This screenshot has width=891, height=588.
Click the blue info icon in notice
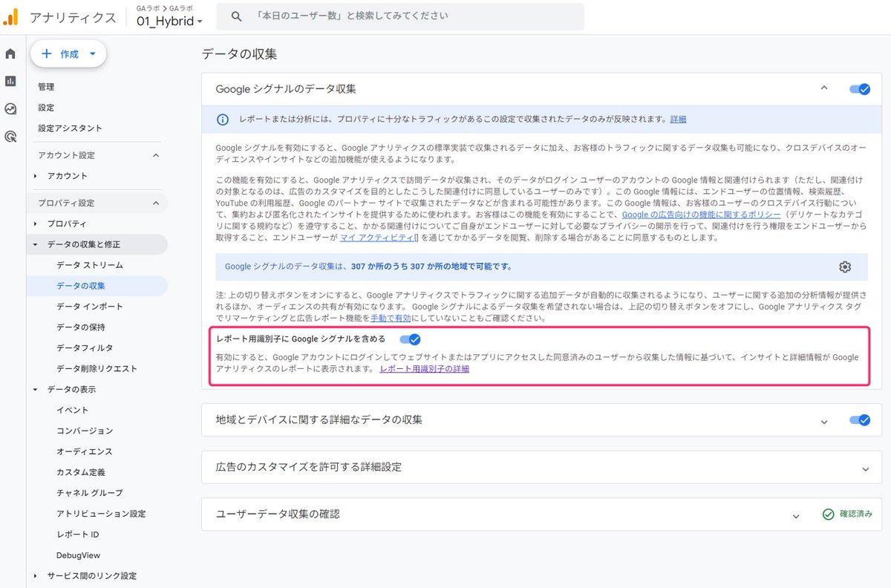coord(222,119)
